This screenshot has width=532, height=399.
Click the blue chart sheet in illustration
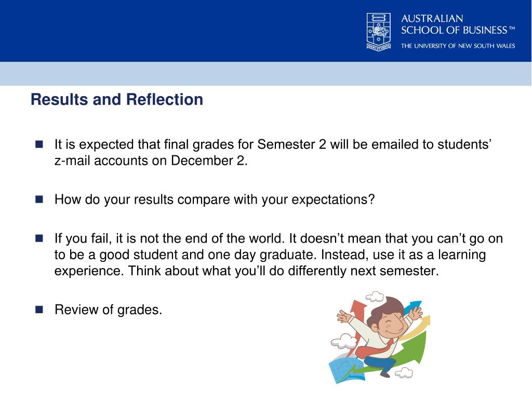[x=346, y=370]
